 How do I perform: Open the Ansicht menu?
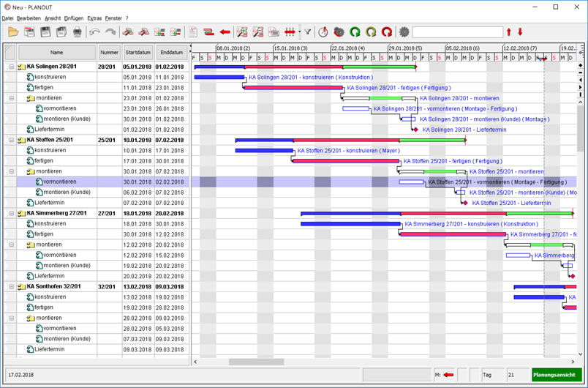[x=53, y=18]
